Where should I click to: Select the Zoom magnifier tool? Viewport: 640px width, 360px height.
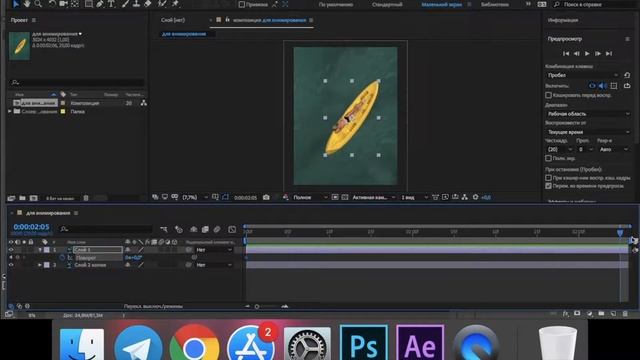point(38,4)
